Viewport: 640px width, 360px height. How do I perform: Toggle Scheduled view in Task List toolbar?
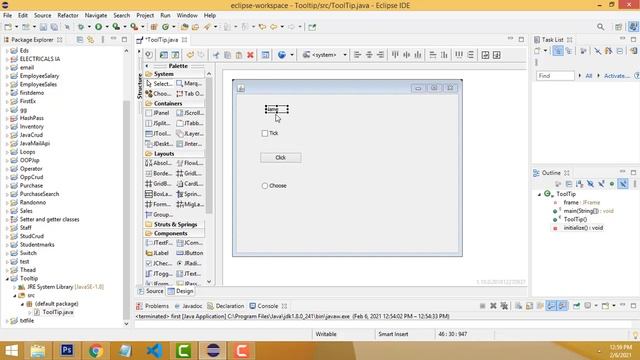click(x=569, y=51)
